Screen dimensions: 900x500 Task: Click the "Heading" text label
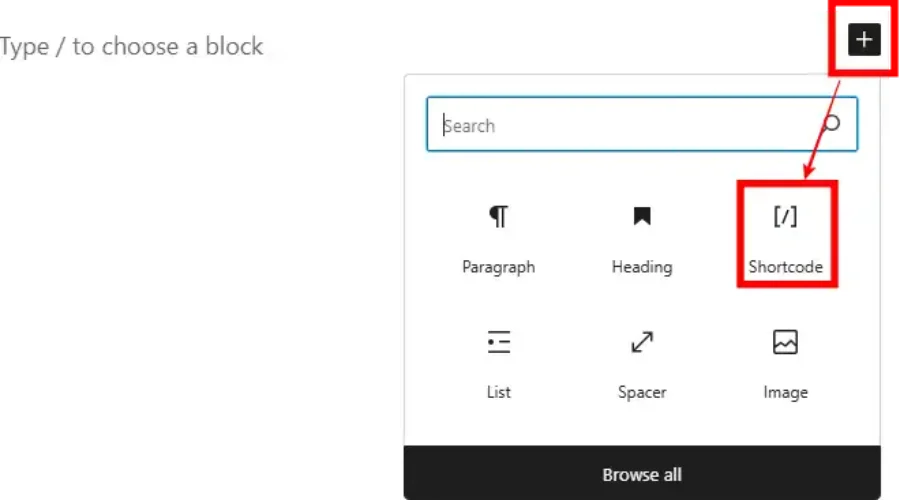point(642,267)
